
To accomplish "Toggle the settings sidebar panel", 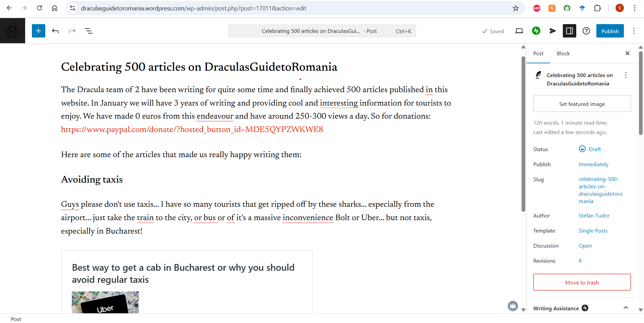I will click(x=569, y=31).
